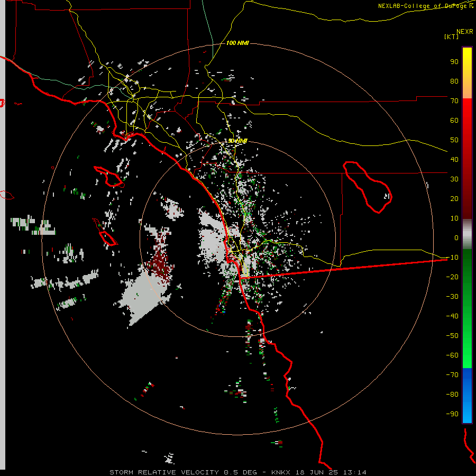Select the positive 50 scale value

tap(454, 140)
